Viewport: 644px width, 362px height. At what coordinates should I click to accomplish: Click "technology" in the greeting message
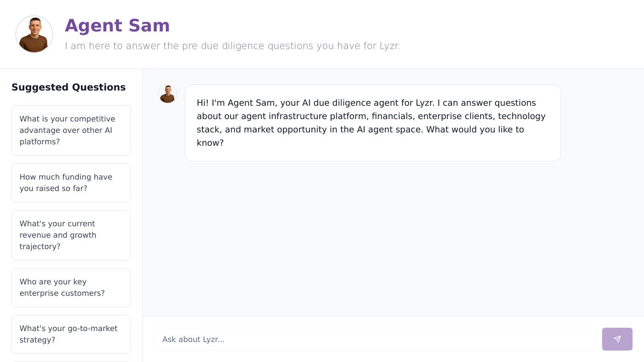click(522, 116)
